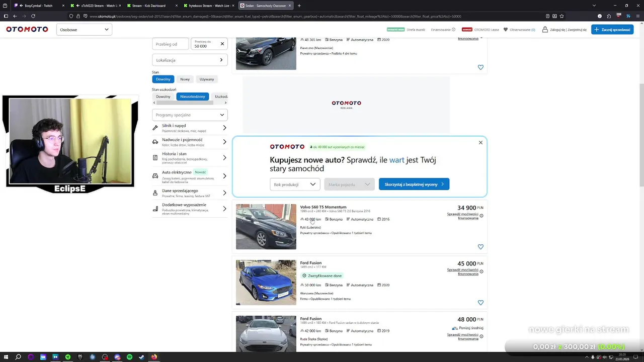Screen dimensions: 644x362
Task: Open Steam from the taskbar
Action: (x=141, y=357)
